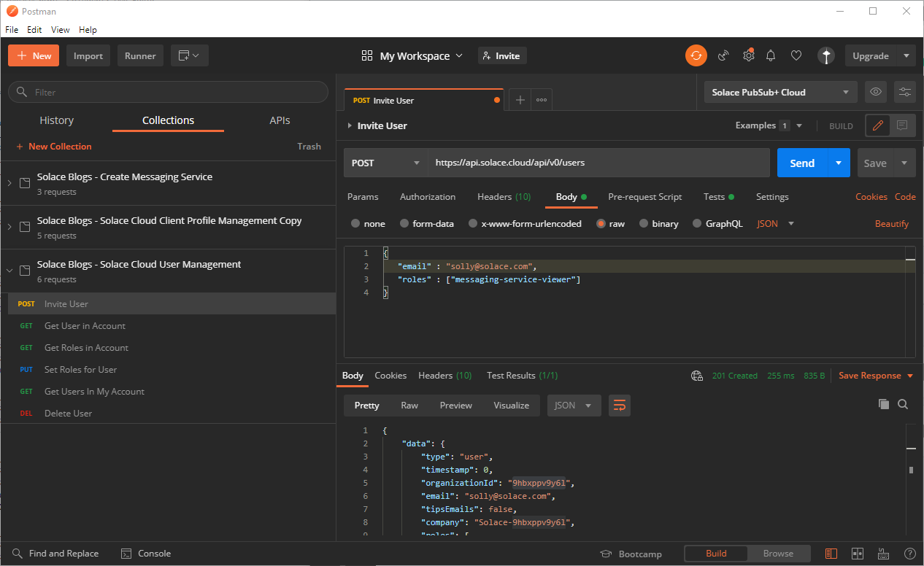Switch to the Pre-request Script tab
Viewport: 924px width, 566px height.
coord(644,197)
